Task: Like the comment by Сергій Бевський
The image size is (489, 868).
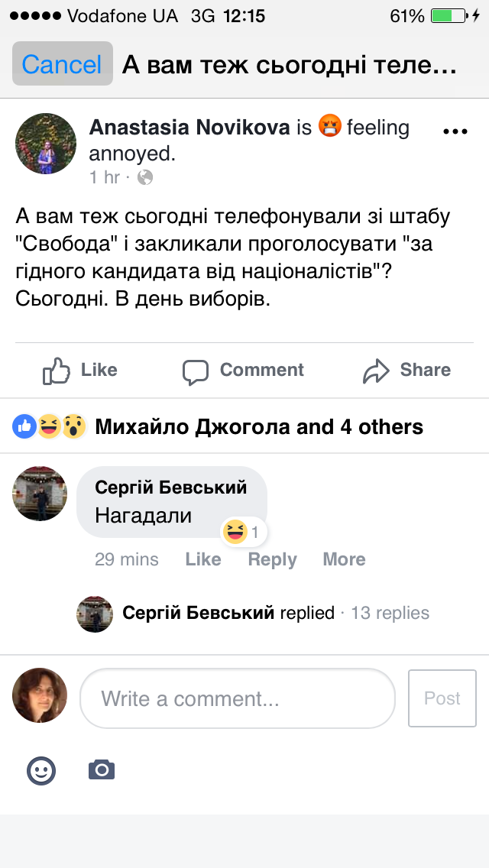Action: click(203, 559)
